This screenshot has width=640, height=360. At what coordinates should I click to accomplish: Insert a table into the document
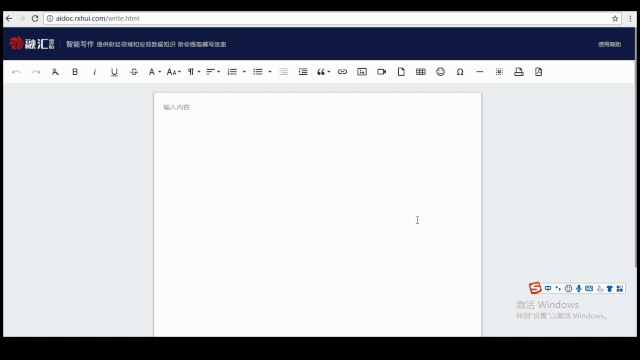pyautogui.click(x=420, y=72)
